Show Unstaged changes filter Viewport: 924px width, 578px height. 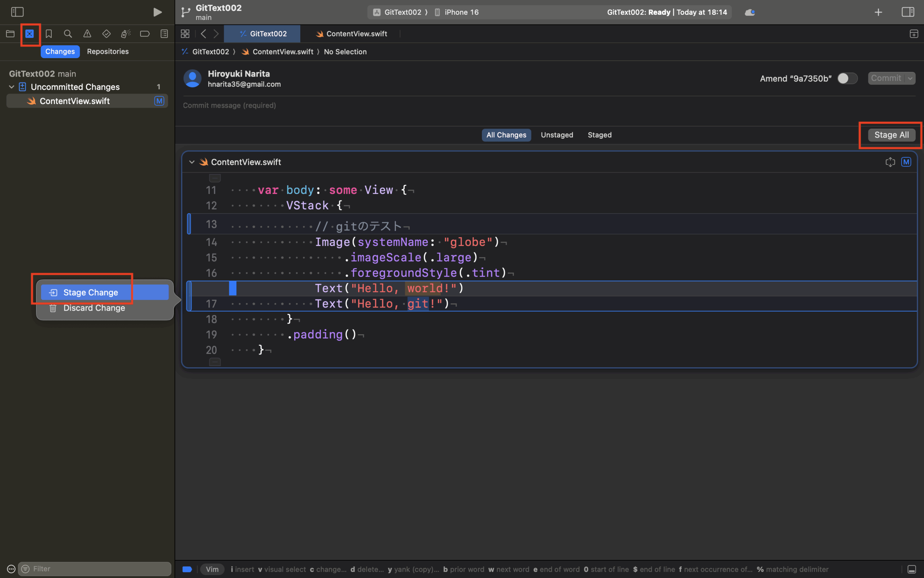pyautogui.click(x=557, y=135)
